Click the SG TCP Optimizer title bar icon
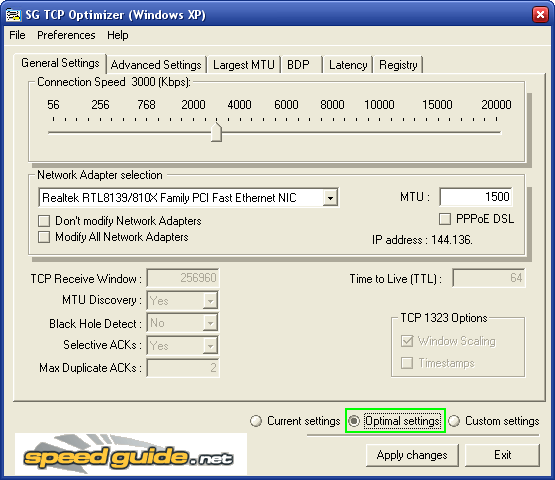Screen dimensions: 555x480 pos(13,15)
